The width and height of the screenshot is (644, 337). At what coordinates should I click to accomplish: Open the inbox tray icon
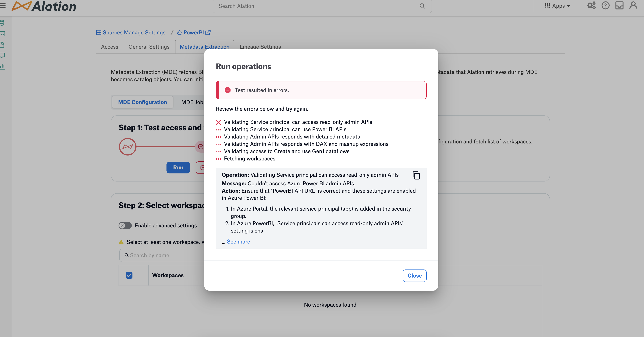tap(619, 5)
